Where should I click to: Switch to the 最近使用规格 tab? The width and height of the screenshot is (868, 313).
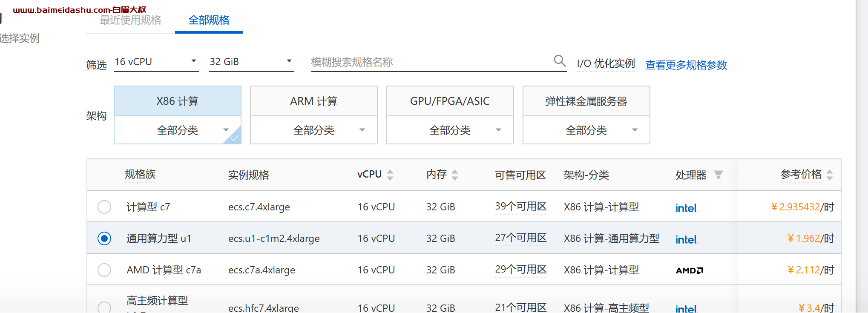coord(130,20)
